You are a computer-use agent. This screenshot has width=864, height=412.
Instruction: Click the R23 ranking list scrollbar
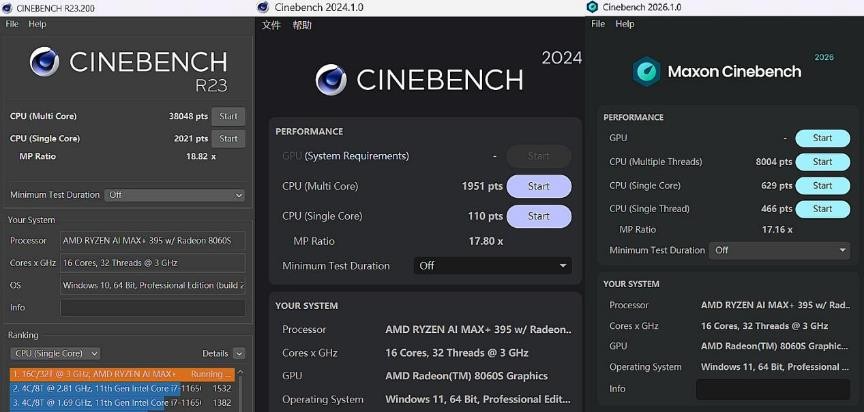coord(241,389)
